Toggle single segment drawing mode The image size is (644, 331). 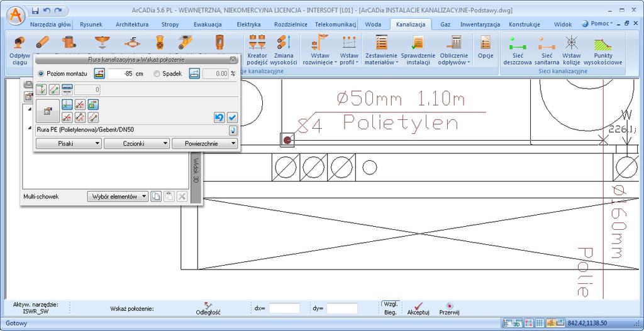(54, 89)
